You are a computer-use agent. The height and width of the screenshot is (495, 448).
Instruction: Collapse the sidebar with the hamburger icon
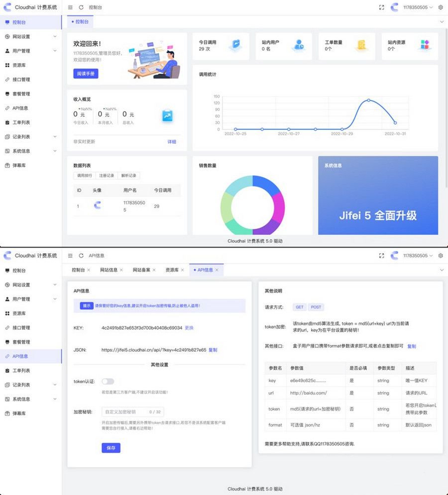(x=70, y=7)
